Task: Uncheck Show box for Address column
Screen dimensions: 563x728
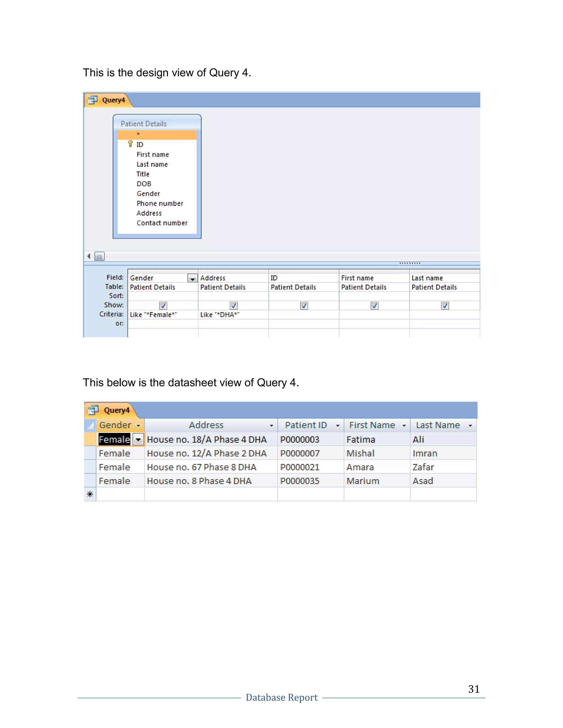Action: click(233, 306)
